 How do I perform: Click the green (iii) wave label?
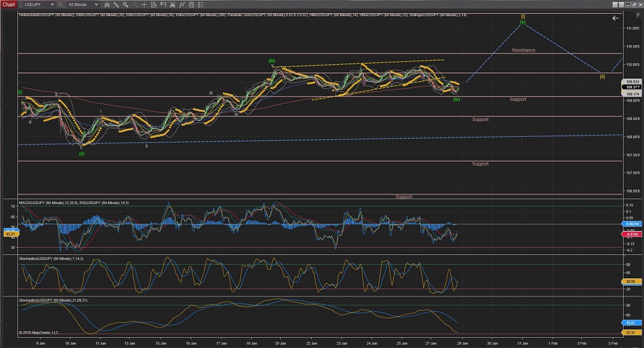coord(272,61)
